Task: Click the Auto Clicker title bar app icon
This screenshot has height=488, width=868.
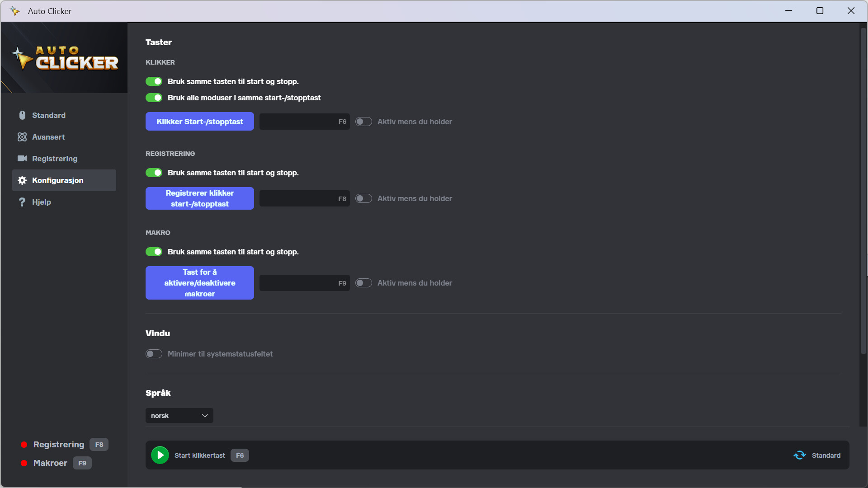Action: (14, 11)
